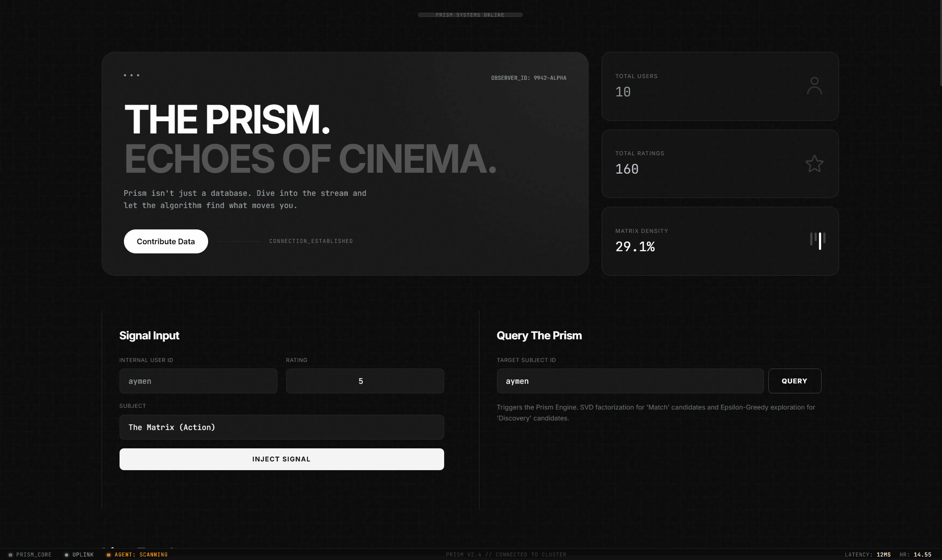Focus the Rating input field

coord(365,381)
